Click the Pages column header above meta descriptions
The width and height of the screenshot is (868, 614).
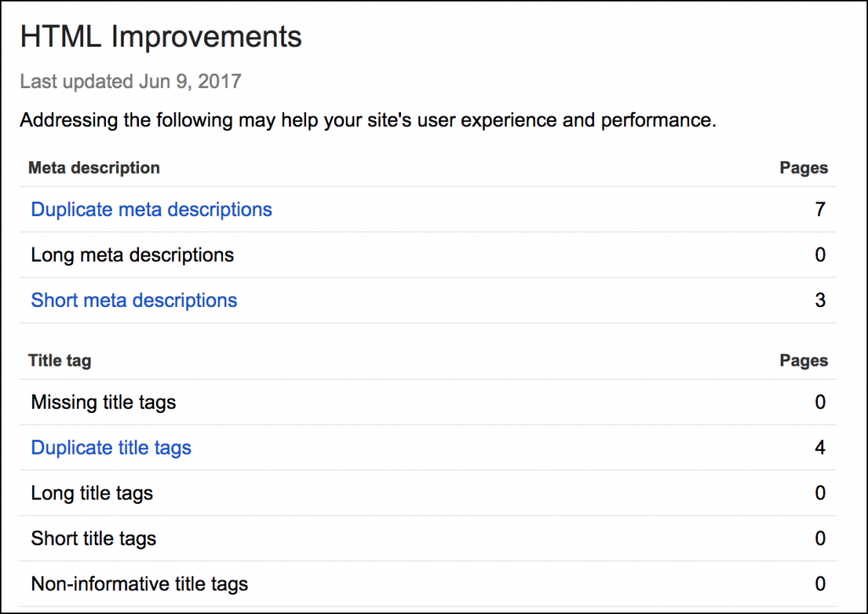[x=804, y=168]
